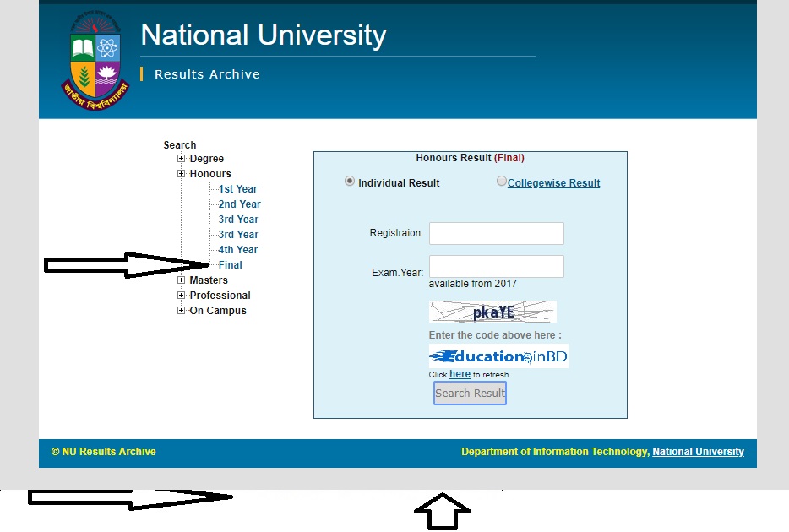Viewport: 789px width, 532px height.
Task: Click the Search Result button
Action: [470, 393]
